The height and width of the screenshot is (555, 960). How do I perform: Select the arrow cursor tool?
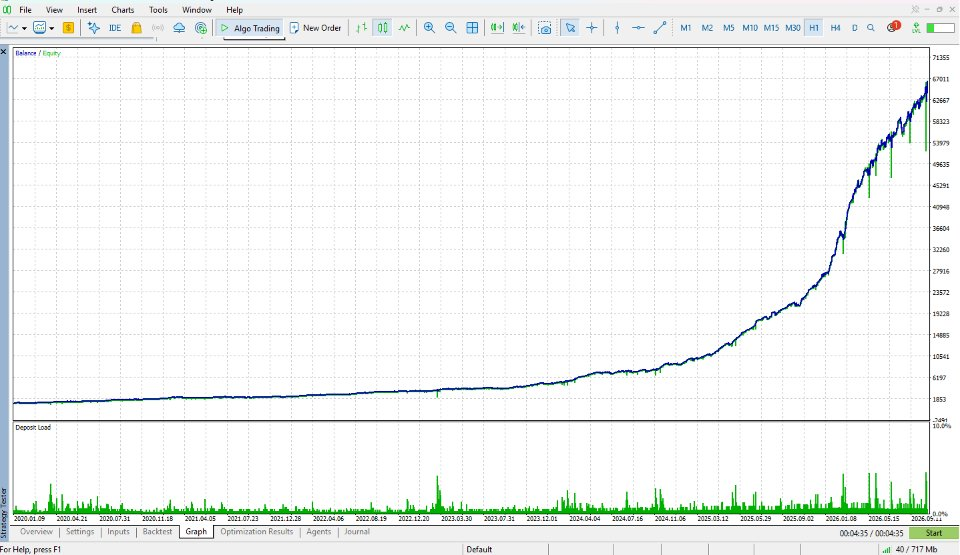pyautogui.click(x=570, y=28)
